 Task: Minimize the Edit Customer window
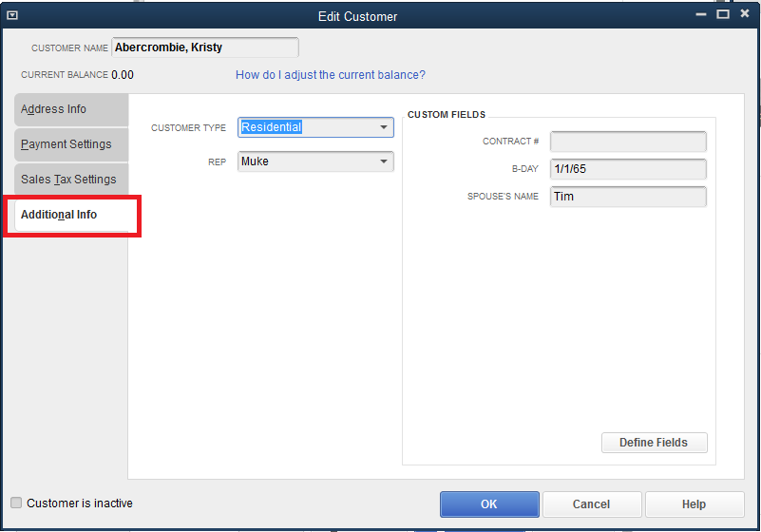tap(701, 14)
